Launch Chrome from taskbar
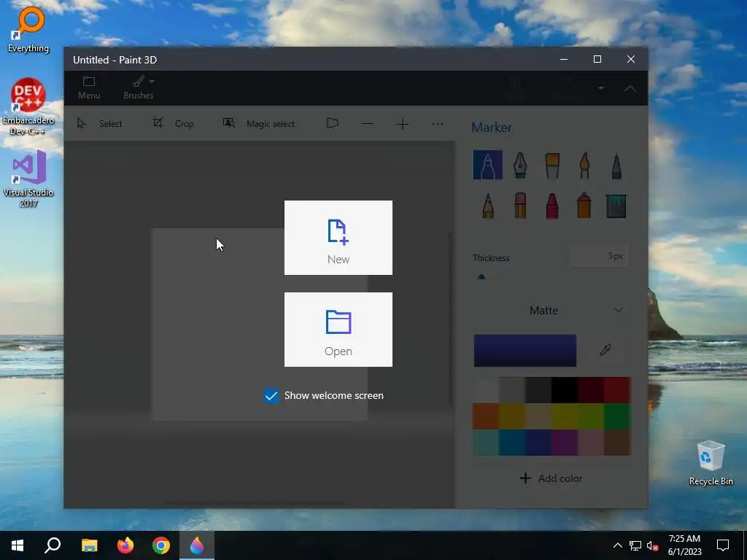Viewport: 747px width, 560px height. [161, 545]
